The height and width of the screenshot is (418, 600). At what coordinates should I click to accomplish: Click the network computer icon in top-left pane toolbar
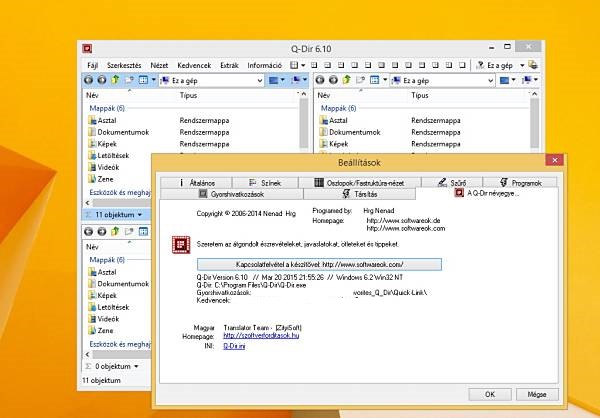tap(296, 80)
